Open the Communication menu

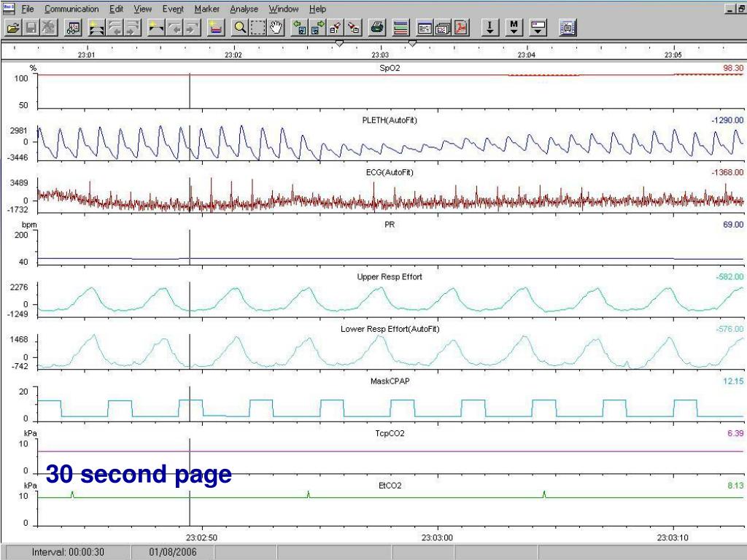pyautogui.click(x=71, y=9)
